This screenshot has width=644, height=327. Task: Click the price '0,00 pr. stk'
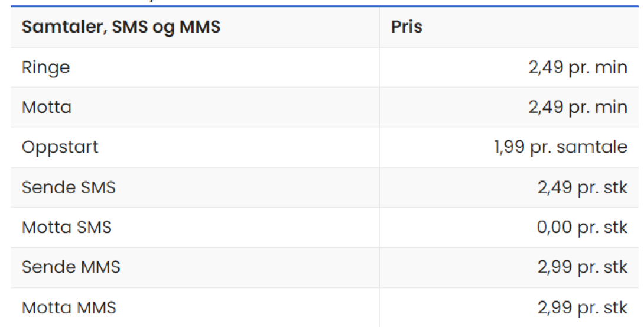582,227
